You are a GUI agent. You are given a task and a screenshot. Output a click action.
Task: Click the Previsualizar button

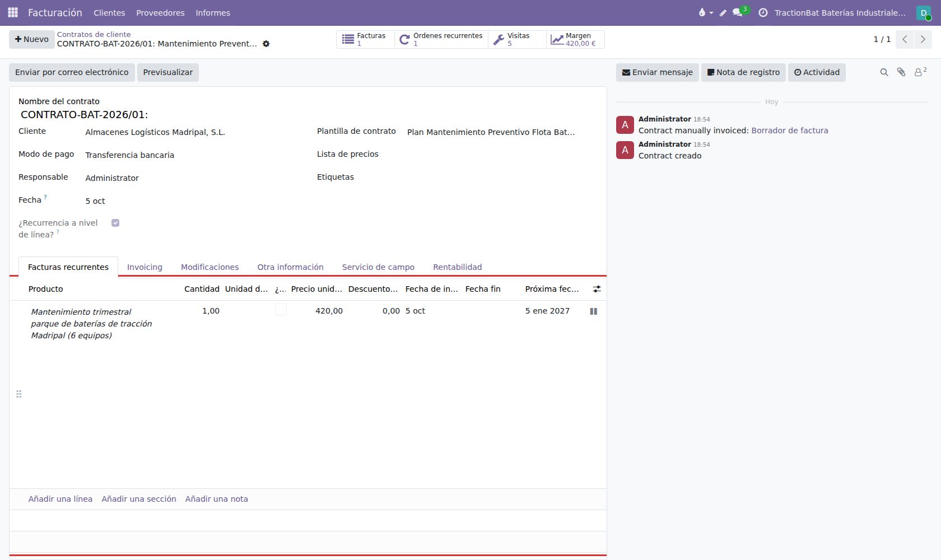tap(168, 72)
